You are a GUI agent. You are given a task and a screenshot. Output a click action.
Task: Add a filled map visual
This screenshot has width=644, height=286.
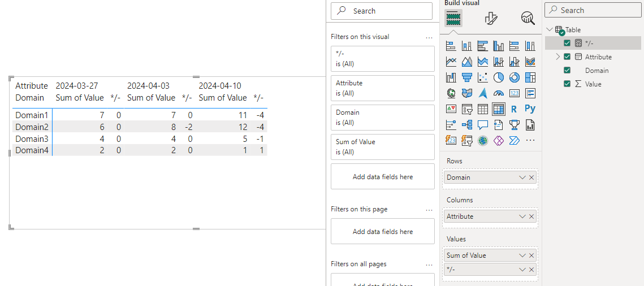(x=466, y=93)
